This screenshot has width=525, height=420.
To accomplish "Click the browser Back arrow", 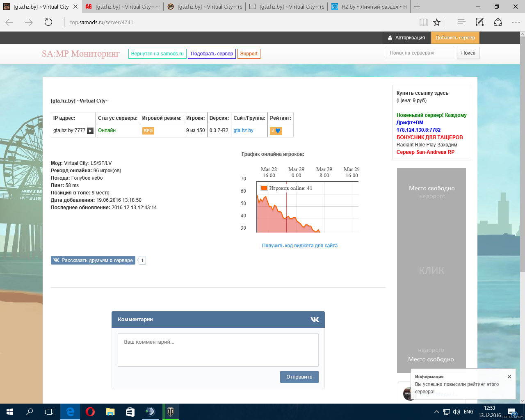I will 9,22.
